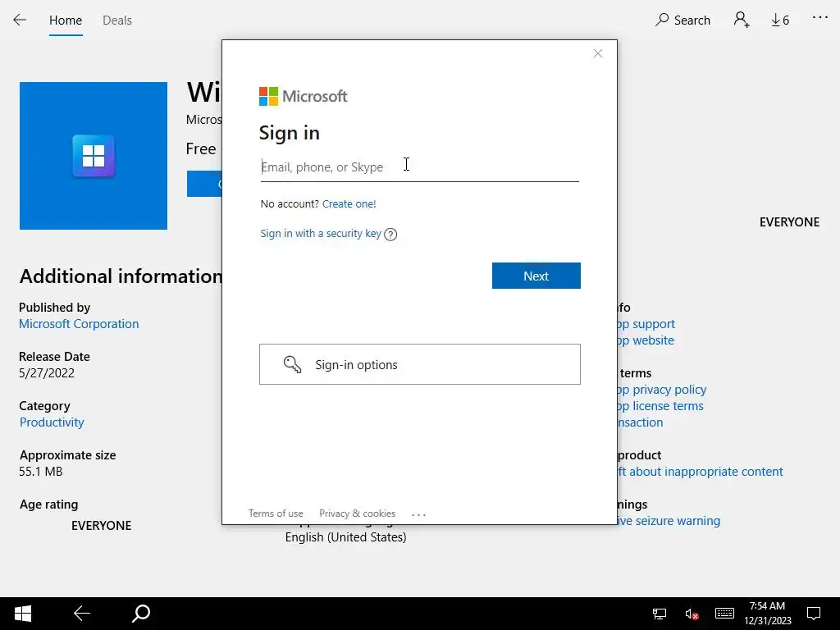Open the seizure warning link
This screenshot has height=630, width=840.
pyautogui.click(x=669, y=521)
